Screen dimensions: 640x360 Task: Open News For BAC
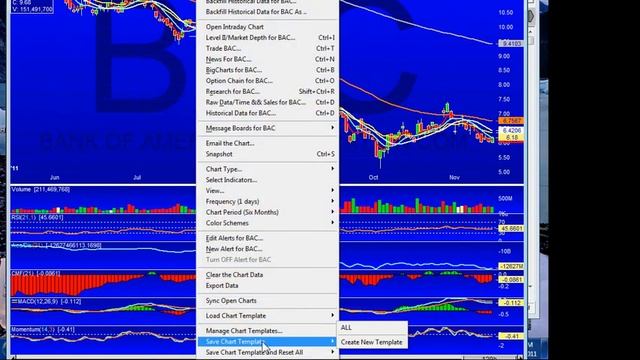pyautogui.click(x=268, y=59)
